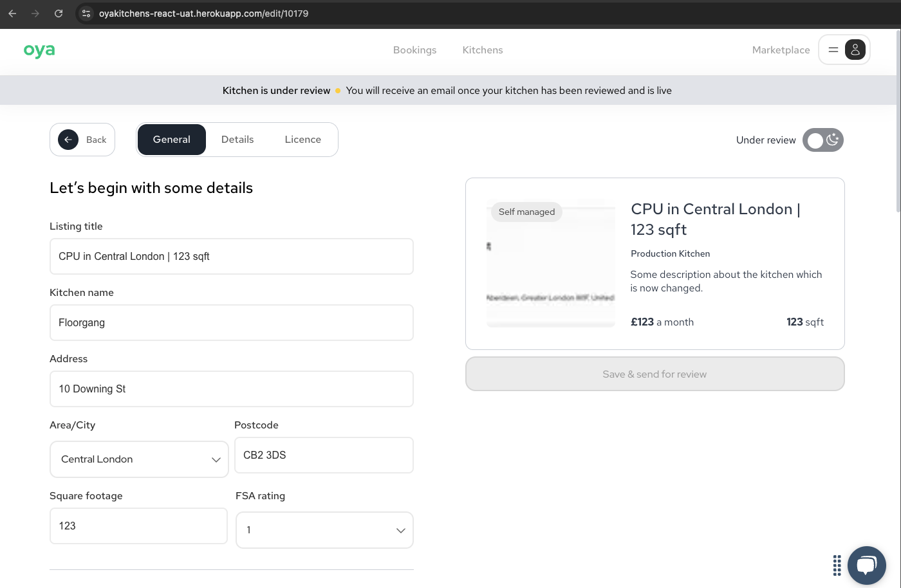Reload the page with the refresh icon
The height and width of the screenshot is (588, 901).
[59, 14]
